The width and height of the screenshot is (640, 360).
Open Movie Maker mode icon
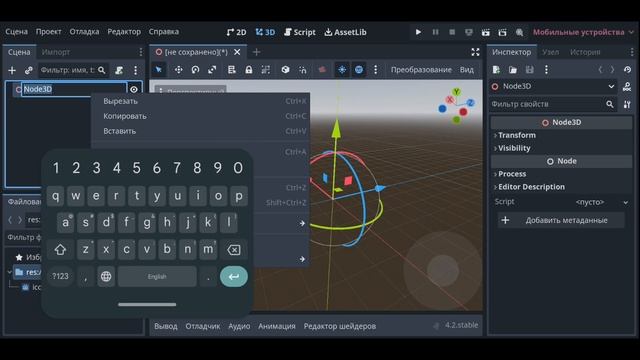[519, 32]
